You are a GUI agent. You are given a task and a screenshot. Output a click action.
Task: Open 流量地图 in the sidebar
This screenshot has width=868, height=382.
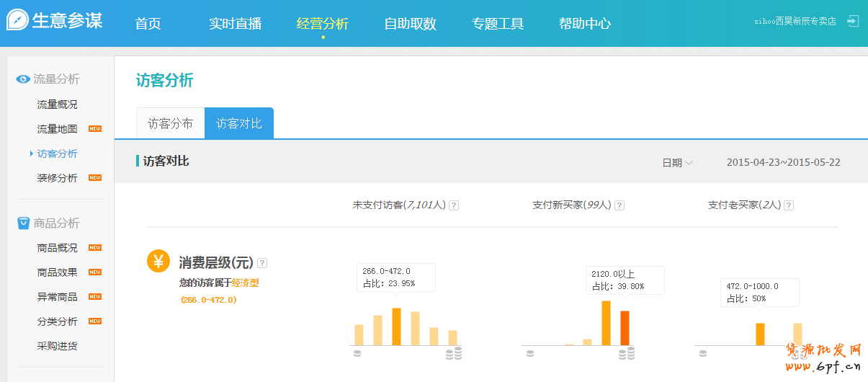[57, 129]
